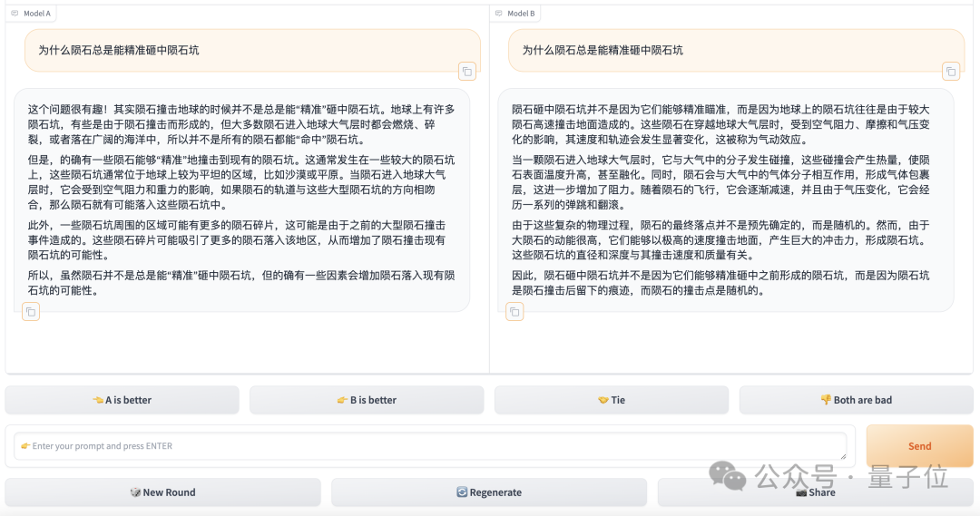Click the Model A chat label icon

[15, 14]
